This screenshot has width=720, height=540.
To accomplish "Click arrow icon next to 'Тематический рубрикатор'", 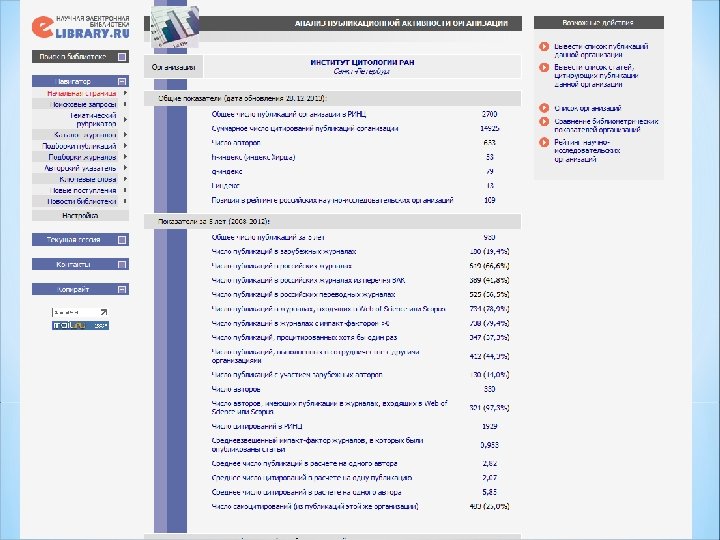I will 125,120.
